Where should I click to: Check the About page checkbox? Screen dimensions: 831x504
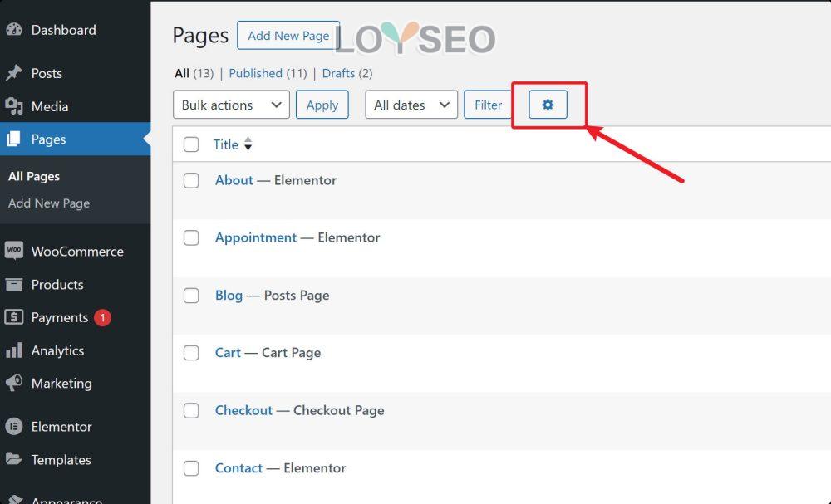(x=191, y=180)
